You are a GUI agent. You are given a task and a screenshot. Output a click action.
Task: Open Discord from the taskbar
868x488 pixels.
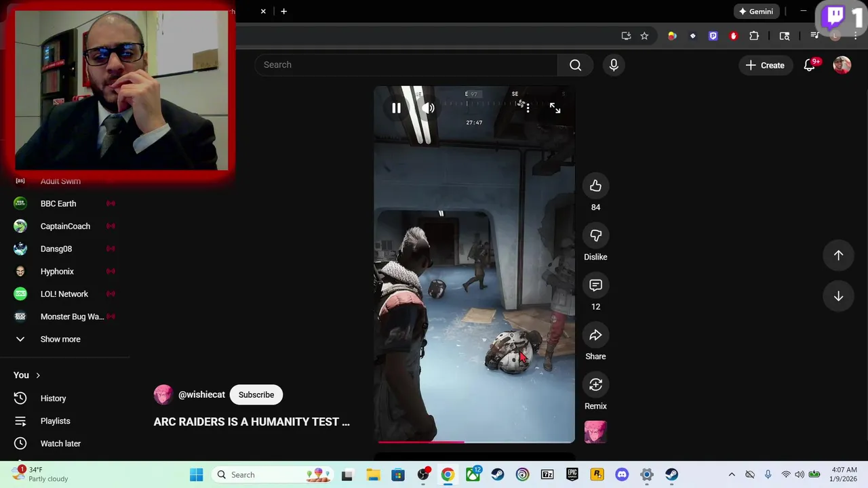click(x=622, y=474)
